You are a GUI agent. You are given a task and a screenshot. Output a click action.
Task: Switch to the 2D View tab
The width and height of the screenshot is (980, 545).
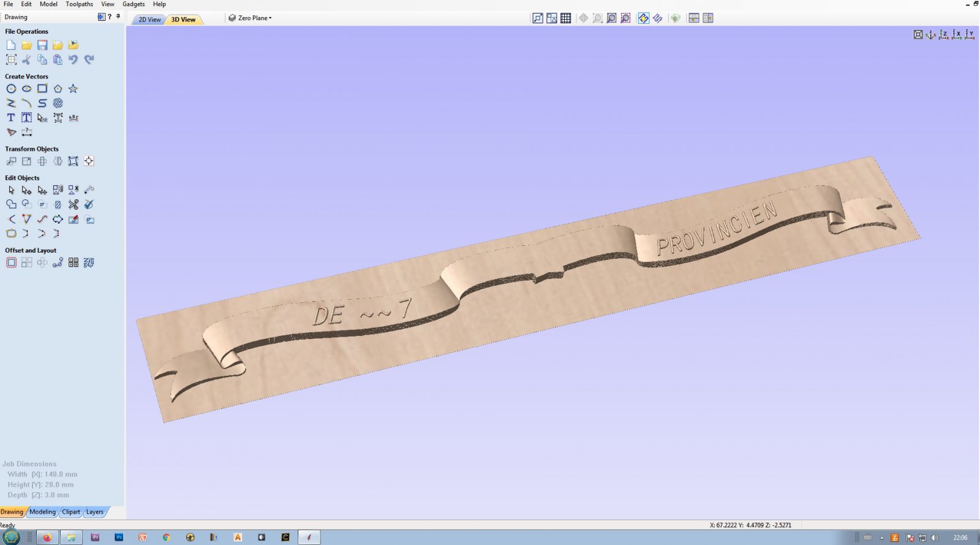pos(149,20)
